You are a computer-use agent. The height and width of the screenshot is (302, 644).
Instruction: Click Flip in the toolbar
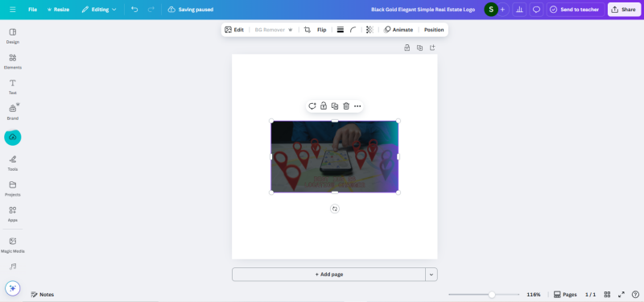321,30
